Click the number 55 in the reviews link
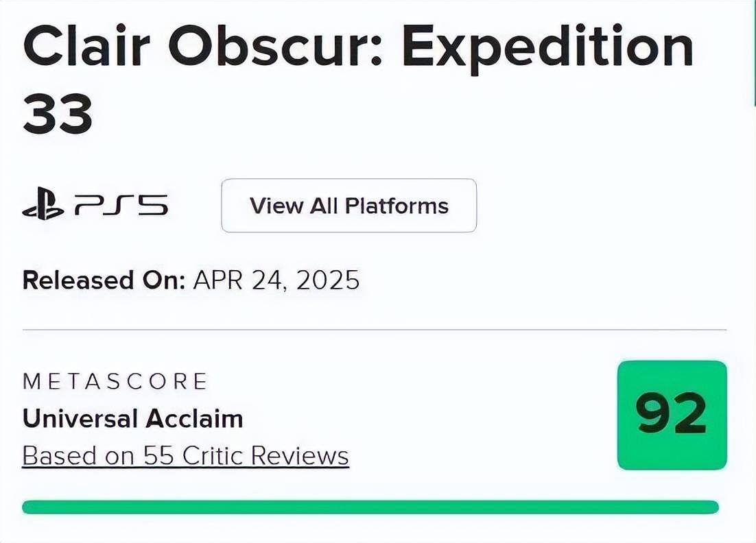 [158, 455]
